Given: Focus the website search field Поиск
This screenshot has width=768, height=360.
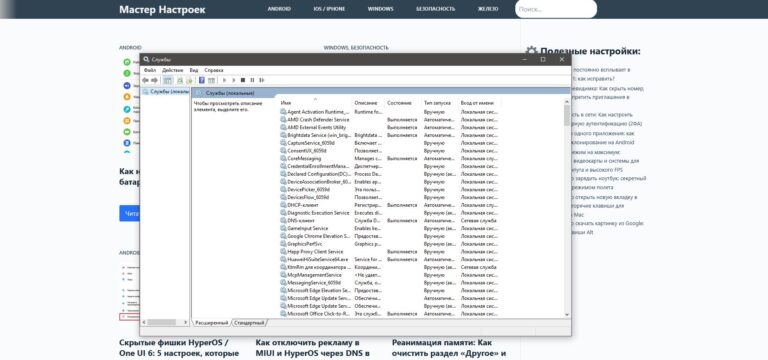Looking at the screenshot, I should pos(556,9).
